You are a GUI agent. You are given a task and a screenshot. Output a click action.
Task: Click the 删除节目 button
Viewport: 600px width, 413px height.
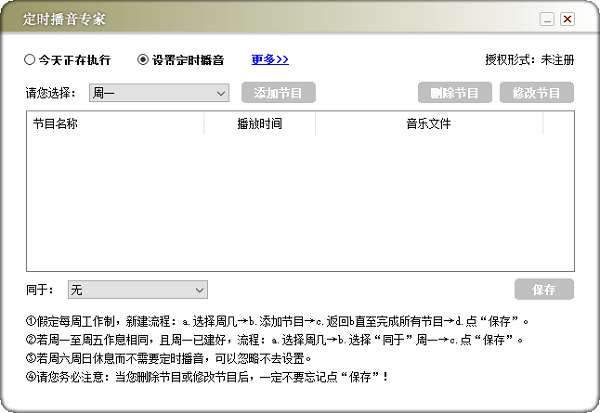tap(455, 93)
